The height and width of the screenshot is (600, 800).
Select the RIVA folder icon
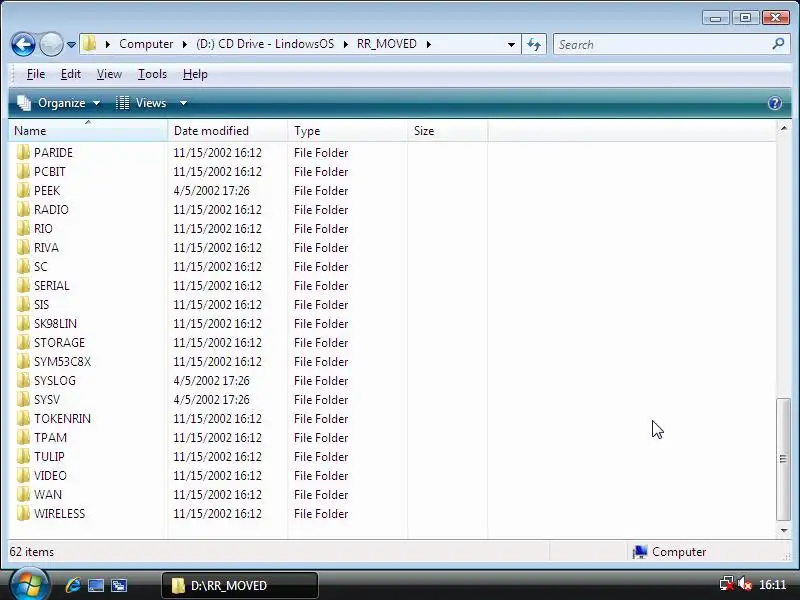pyautogui.click(x=23, y=247)
